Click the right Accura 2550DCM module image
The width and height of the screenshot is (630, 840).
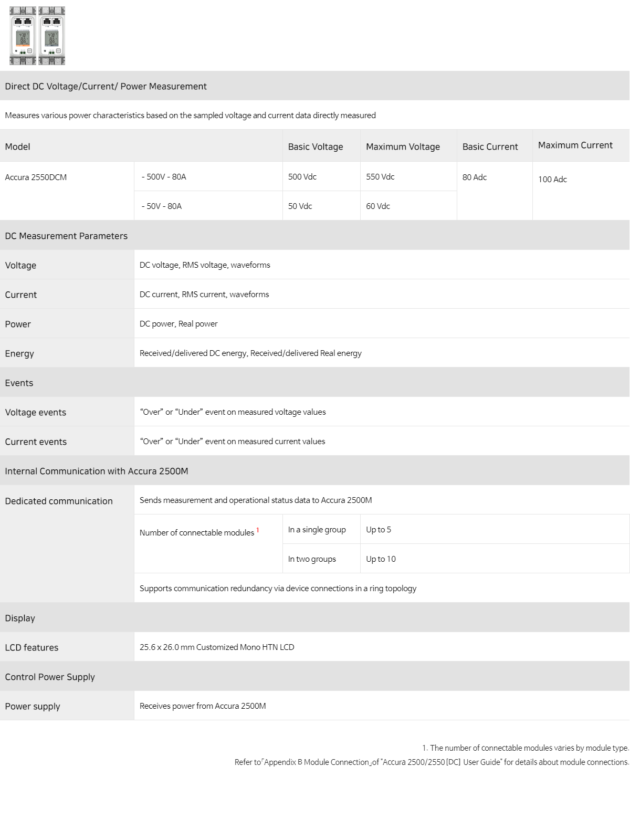(x=52, y=36)
